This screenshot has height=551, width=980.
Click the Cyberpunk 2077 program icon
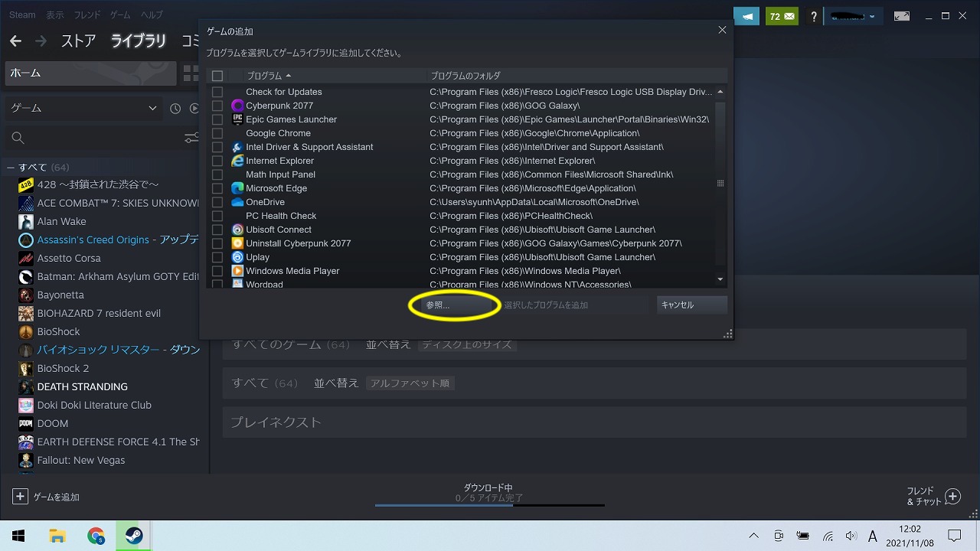click(237, 106)
